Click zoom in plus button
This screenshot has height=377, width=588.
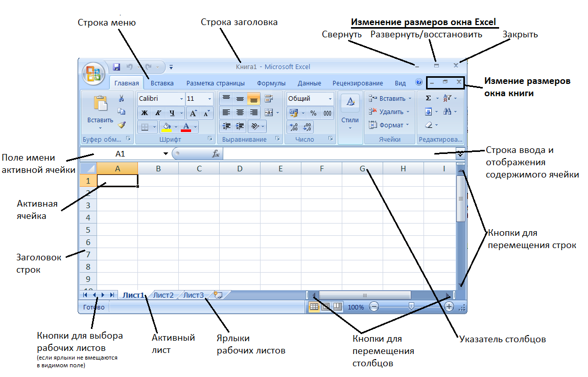[x=449, y=307]
